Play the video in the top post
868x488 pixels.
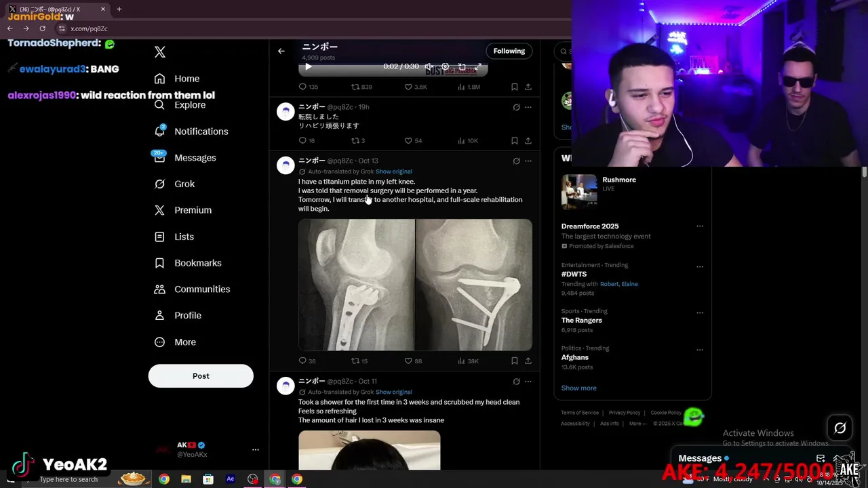(x=309, y=66)
